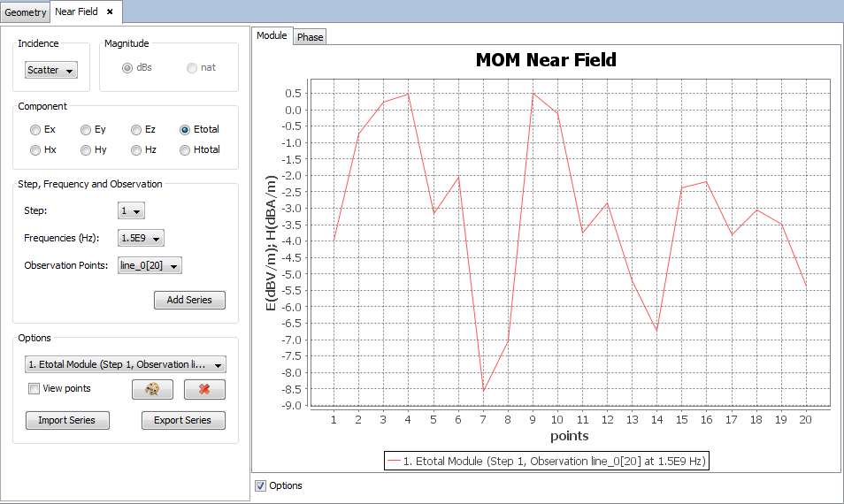844x504 pixels.
Task: Choose the Hx field component
Action: [x=35, y=150]
